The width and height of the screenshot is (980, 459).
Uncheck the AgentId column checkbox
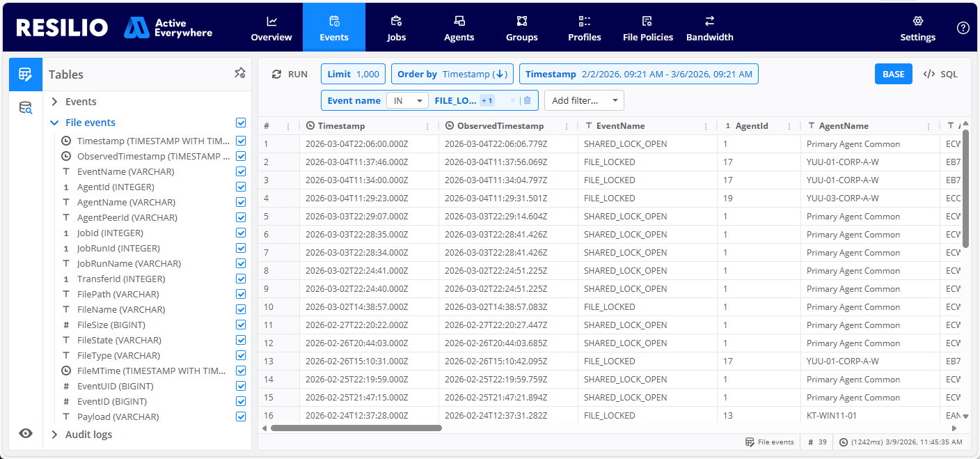(x=241, y=187)
